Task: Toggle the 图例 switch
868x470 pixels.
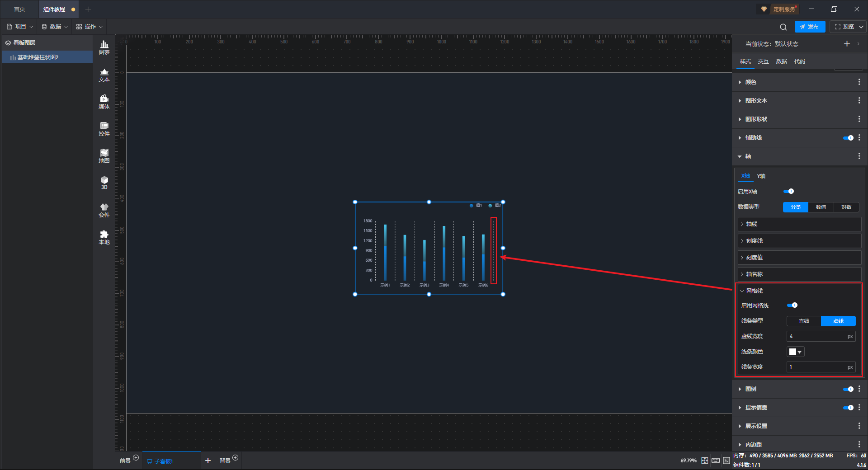Action: (848, 389)
